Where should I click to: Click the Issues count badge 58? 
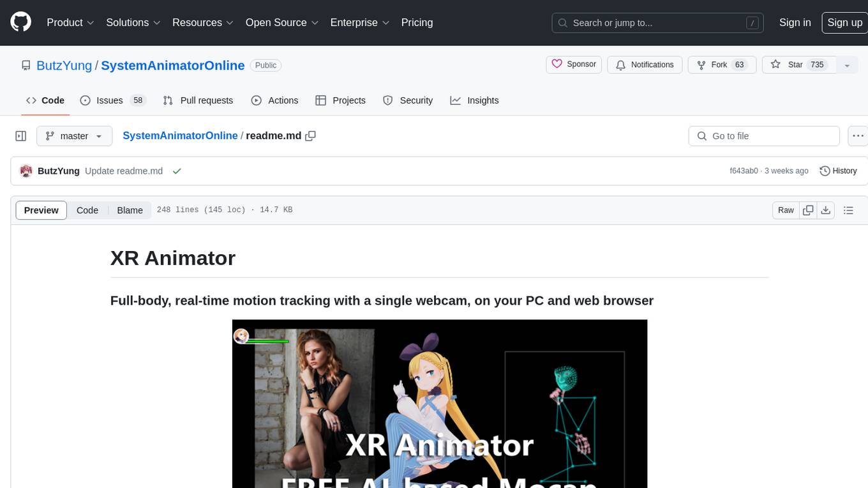[137, 100]
